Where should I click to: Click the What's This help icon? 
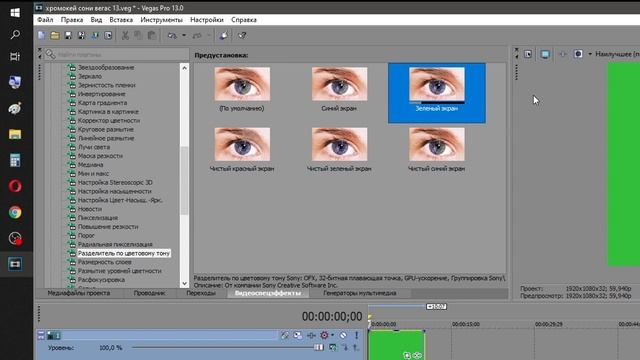click(x=242, y=36)
